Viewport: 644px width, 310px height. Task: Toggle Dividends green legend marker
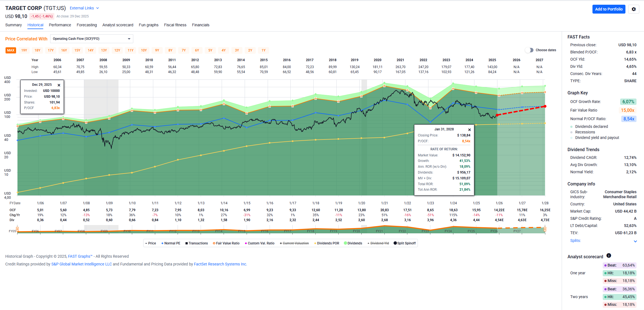tap(345, 243)
